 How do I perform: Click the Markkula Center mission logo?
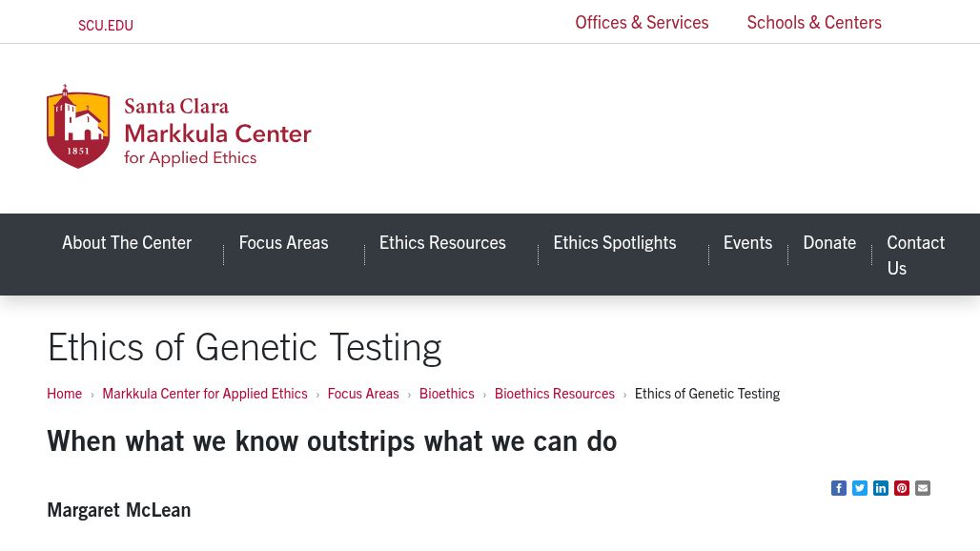coord(179,127)
